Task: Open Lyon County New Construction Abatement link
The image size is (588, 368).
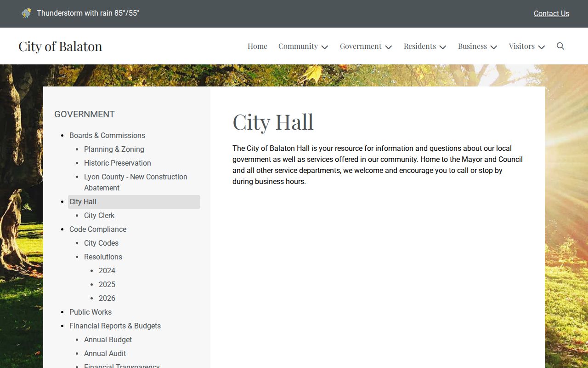Action: pyautogui.click(x=136, y=182)
